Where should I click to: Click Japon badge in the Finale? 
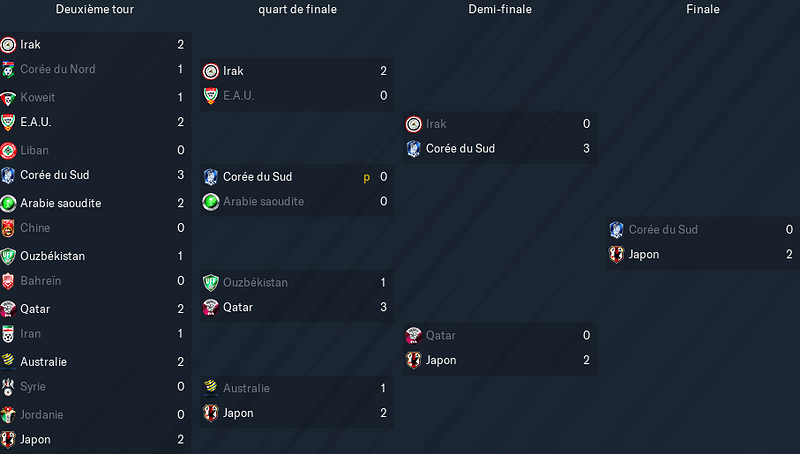pos(616,255)
